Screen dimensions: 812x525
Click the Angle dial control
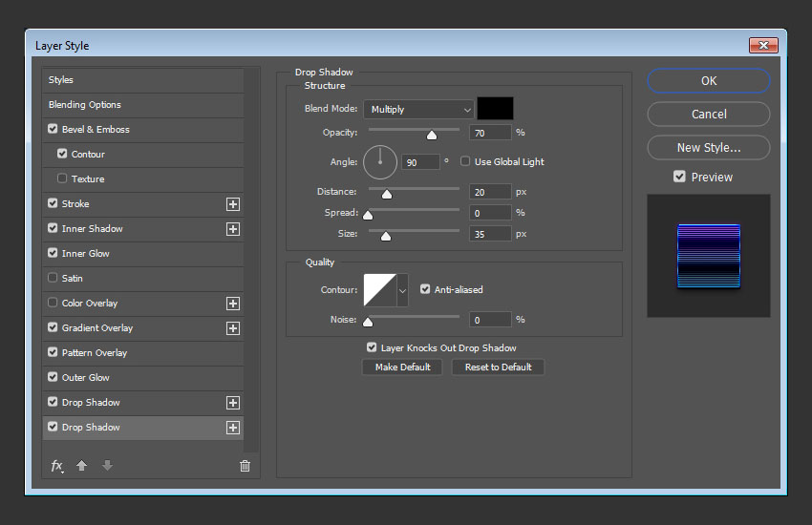(x=380, y=162)
